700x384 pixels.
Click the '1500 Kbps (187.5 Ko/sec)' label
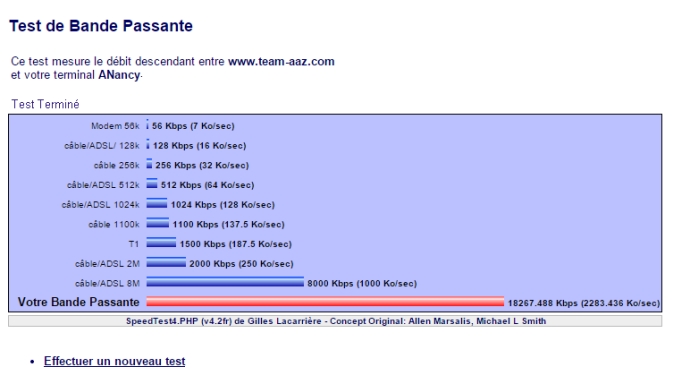click(x=236, y=244)
